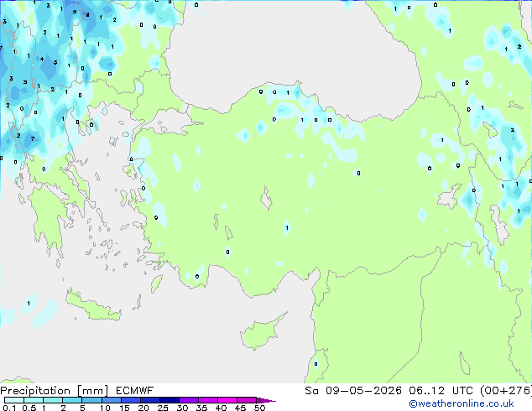Click the 0.1–0.5 mm legend swatch
532x411 pixels.
coord(14,400)
